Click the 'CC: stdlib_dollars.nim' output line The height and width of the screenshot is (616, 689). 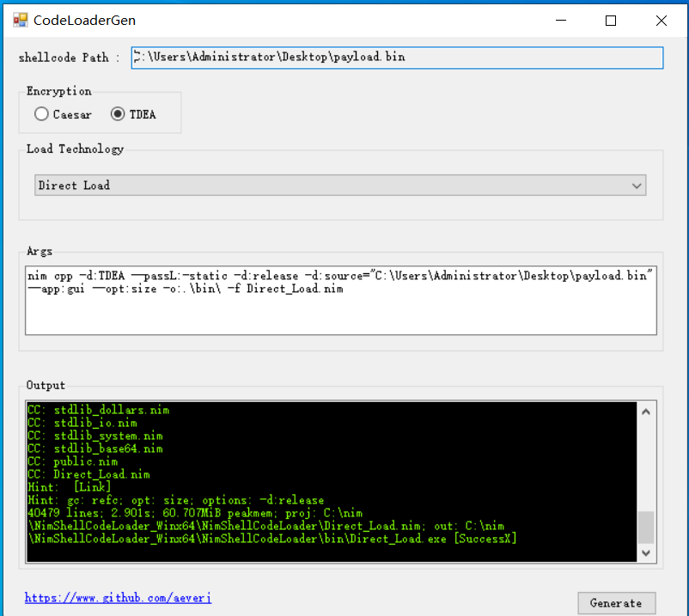[x=99, y=410]
